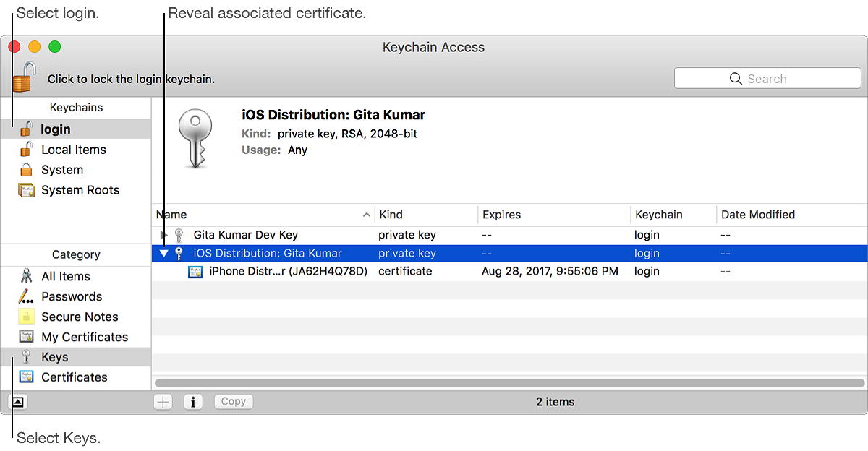Sort list by Keychain column header
The width and height of the screenshot is (868, 451).
[673, 215]
